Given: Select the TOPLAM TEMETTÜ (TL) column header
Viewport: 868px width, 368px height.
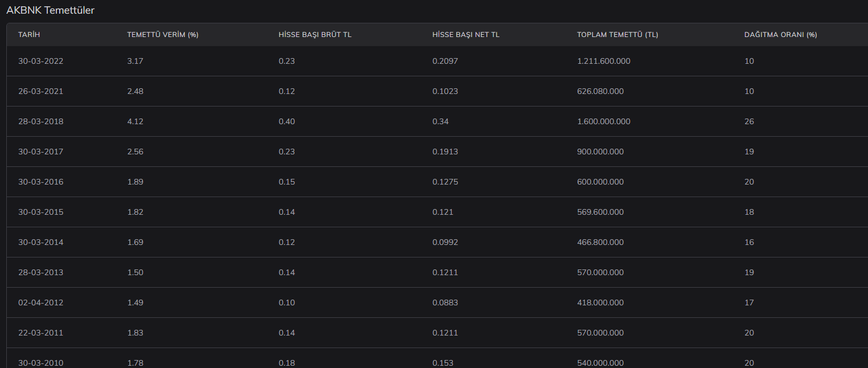Looking at the screenshot, I should pos(617,35).
